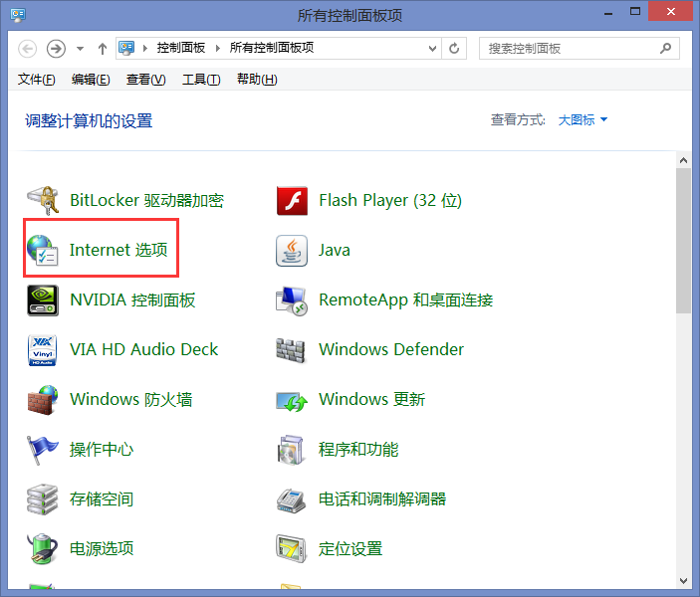
Task: Open recent locations dropdown arrow
Action: click(80, 48)
